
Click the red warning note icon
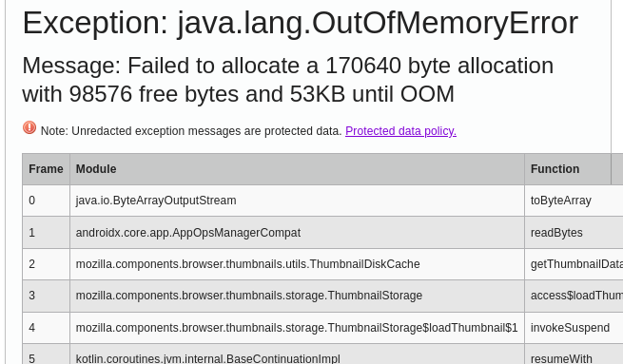click(29, 127)
